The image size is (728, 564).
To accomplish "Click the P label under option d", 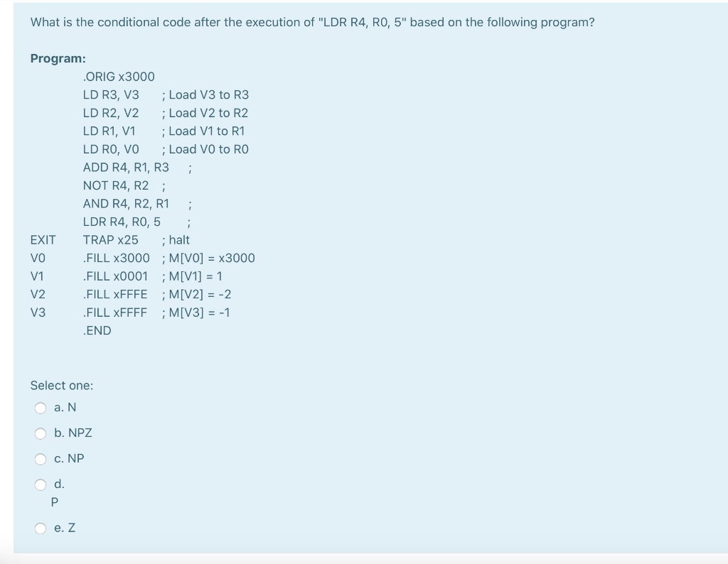I will click(54, 501).
